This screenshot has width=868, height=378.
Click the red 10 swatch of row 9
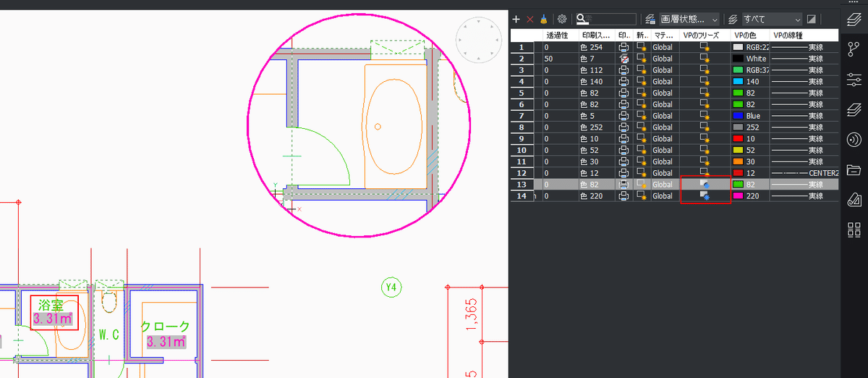click(x=739, y=138)
